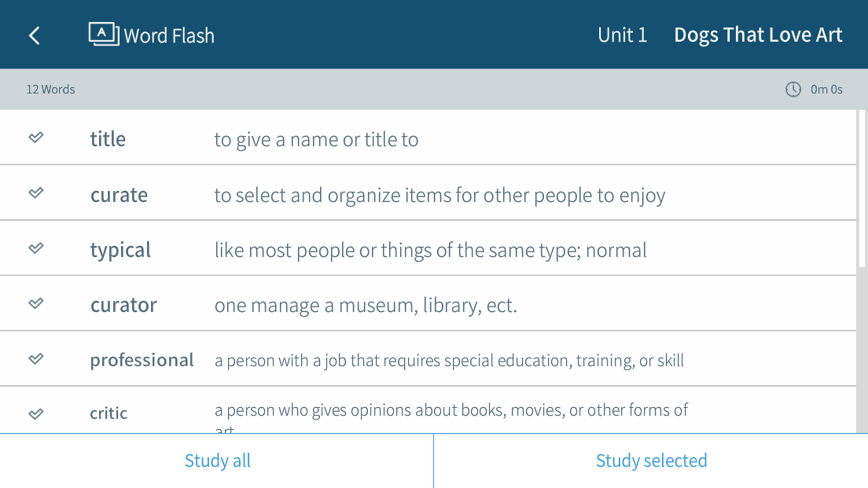Go back using the arrow icon
Image resolution: width=868 pixels, height=488 pixels.
pos(34,35)
